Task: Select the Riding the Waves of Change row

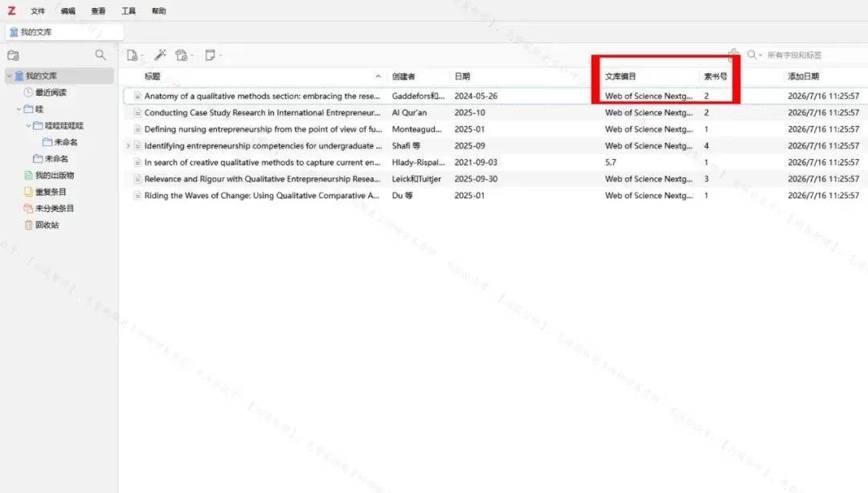Action: tap(494, 195)
